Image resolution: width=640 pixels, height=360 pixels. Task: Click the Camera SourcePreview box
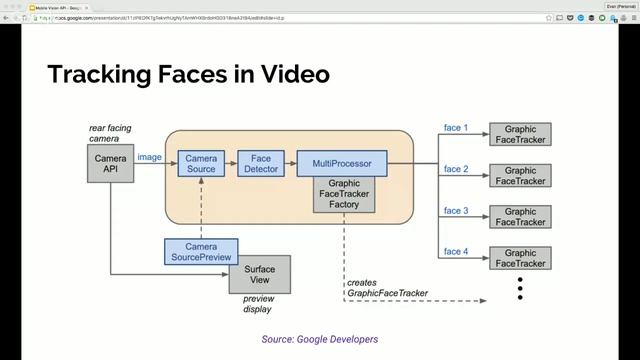pos(201,252)
